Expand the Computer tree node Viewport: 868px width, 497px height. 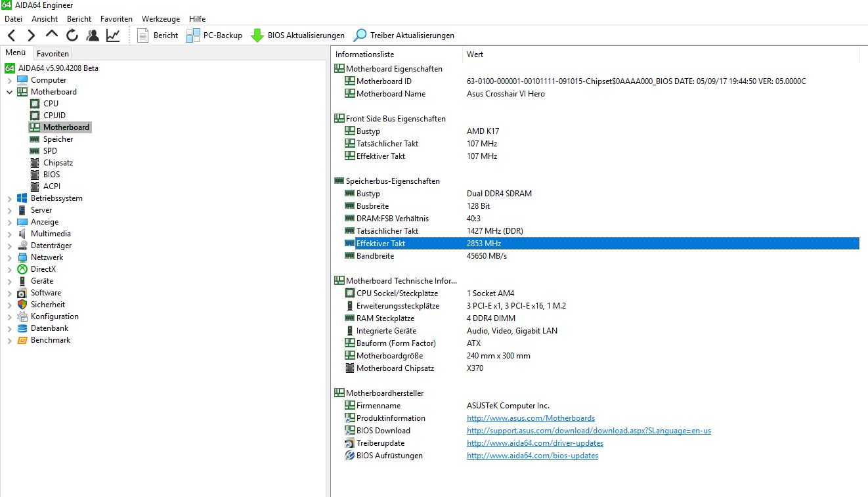pyautogui.click(x=9, y=80)
